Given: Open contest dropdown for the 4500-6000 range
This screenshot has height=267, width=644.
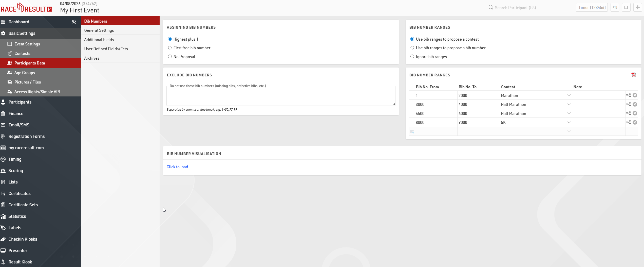Looking at the screenshot, I should point(569,113).
